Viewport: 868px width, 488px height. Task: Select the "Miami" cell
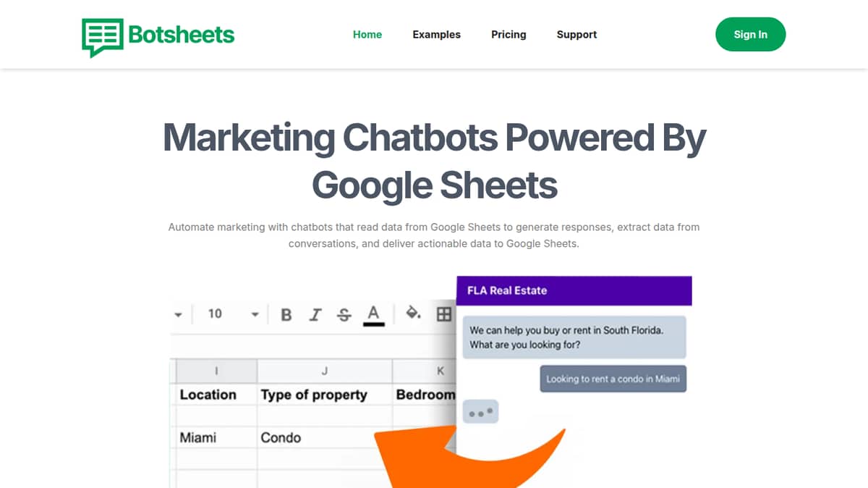click(x=216, y=437)
